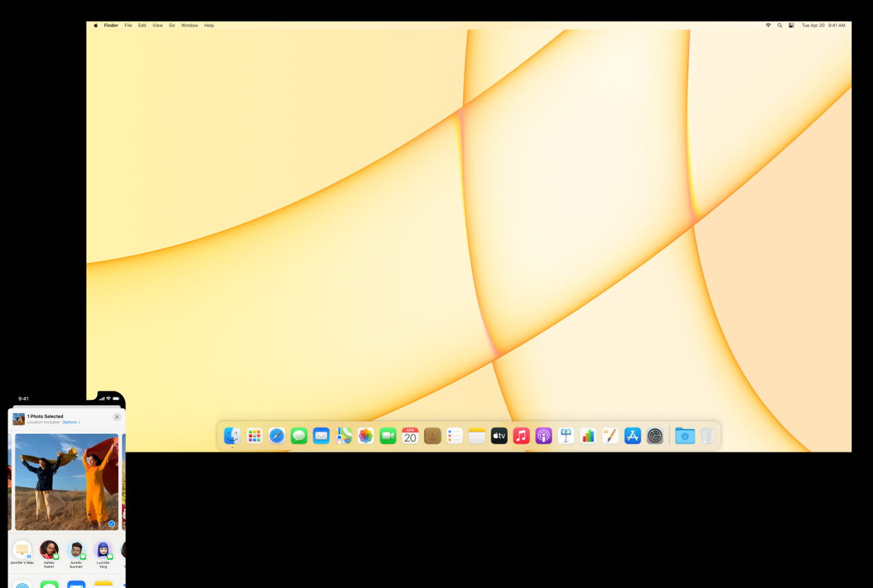Launch Safari from the Dock

pyautogui.click(x=277, y=436)
